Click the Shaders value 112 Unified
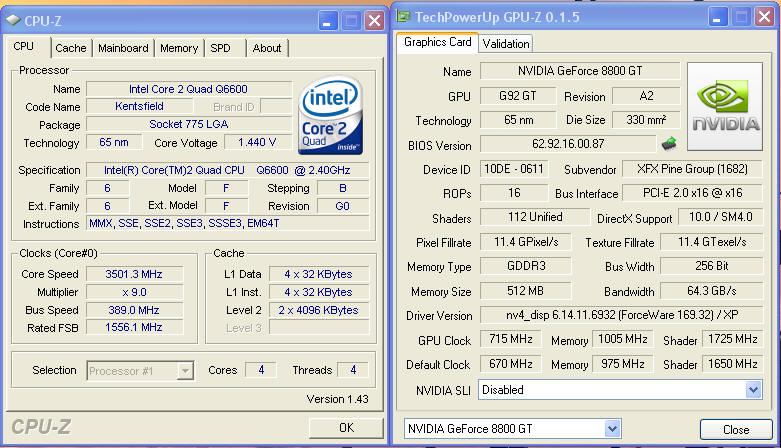 [535, 217]
